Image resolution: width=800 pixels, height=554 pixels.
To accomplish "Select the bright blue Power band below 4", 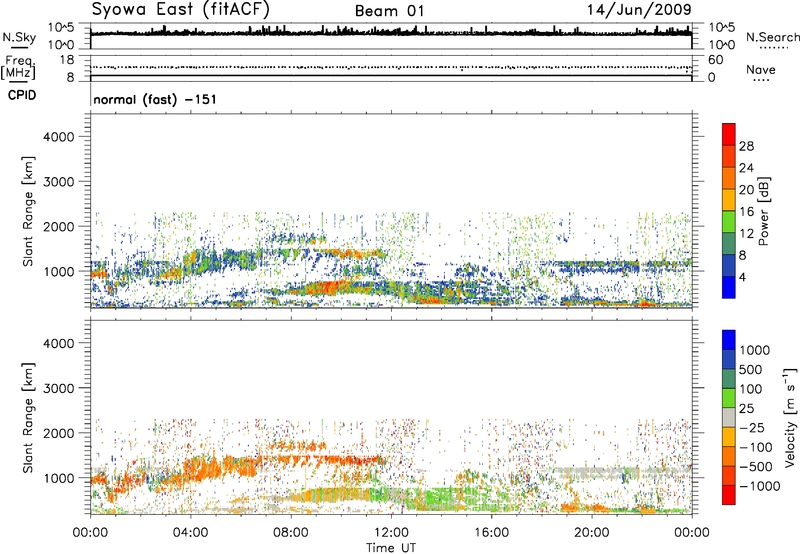I will click(x=729, y=287).
